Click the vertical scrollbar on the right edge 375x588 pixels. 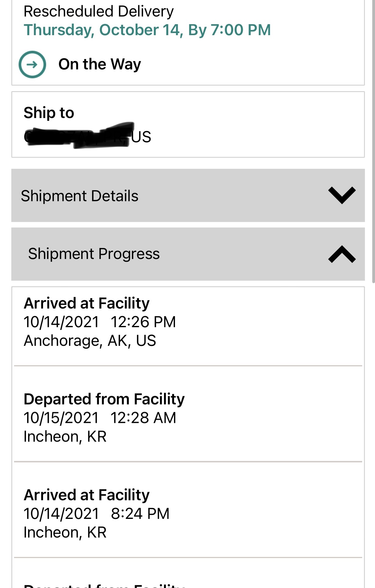click(x=373, y=141)
